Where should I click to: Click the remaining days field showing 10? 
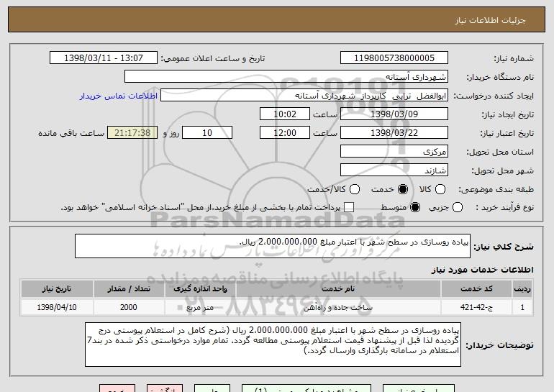click(x=207, y=133)
